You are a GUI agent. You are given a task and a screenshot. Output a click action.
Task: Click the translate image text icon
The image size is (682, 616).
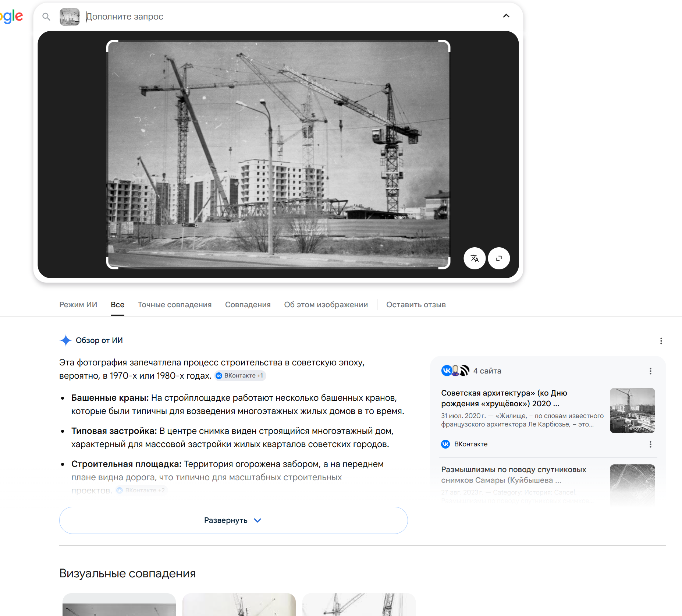tap(475, 258)
